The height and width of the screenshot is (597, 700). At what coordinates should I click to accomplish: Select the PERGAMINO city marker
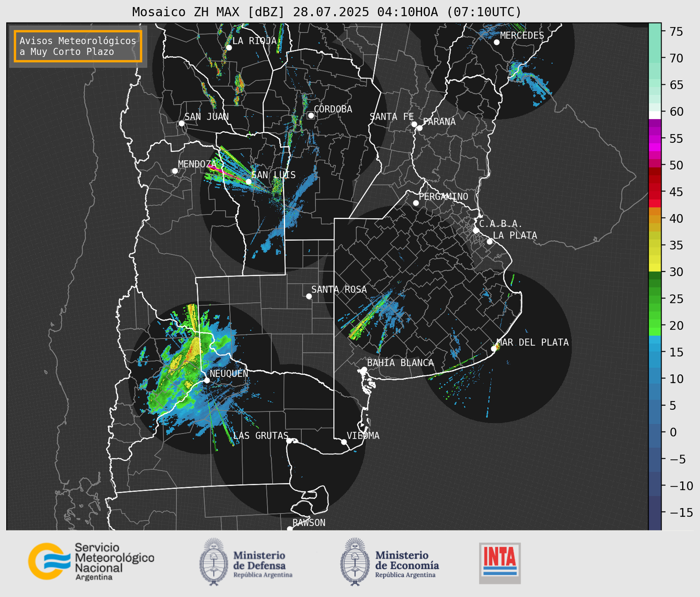[x=416, y=203]
